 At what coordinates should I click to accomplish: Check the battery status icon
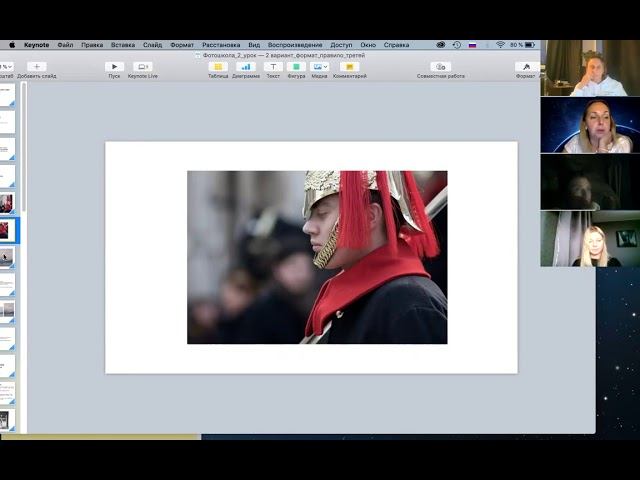pyautogui.click(x=530, y=45)
